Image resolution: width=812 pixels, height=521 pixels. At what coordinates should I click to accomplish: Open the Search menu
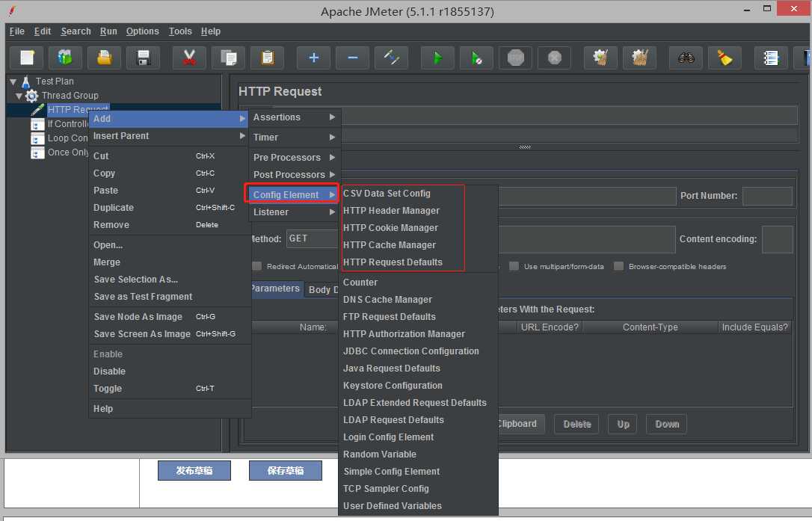click(x=76, y=31)
